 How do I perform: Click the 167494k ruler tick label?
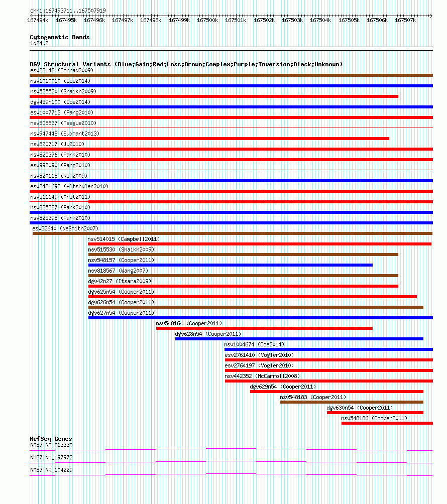pos(38,20)
